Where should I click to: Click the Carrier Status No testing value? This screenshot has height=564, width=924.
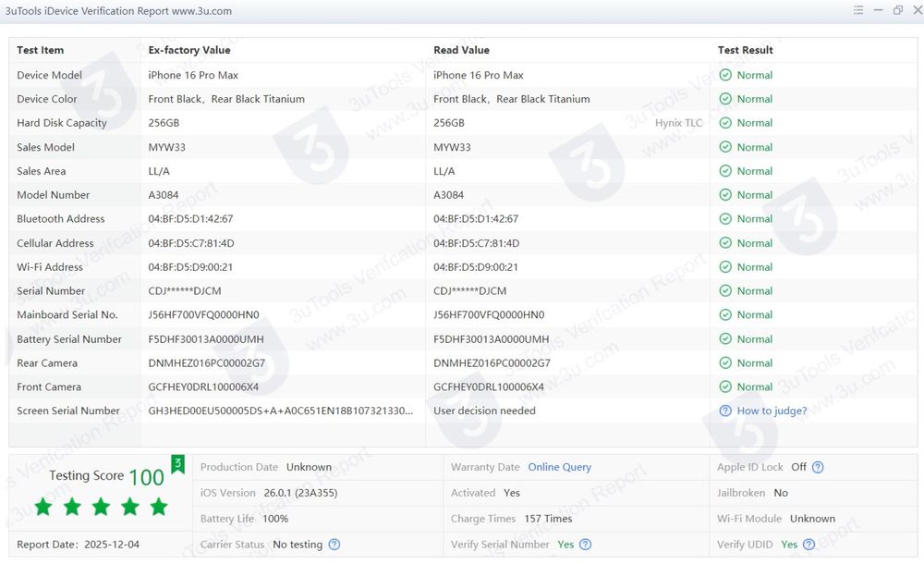298,545
